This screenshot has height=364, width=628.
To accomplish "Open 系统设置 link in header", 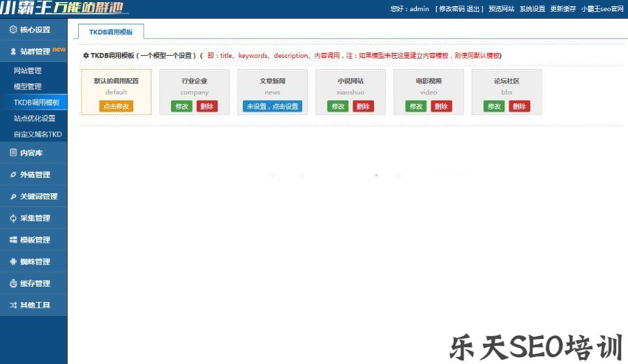I will pyautogui.click(x=532, y=9).
